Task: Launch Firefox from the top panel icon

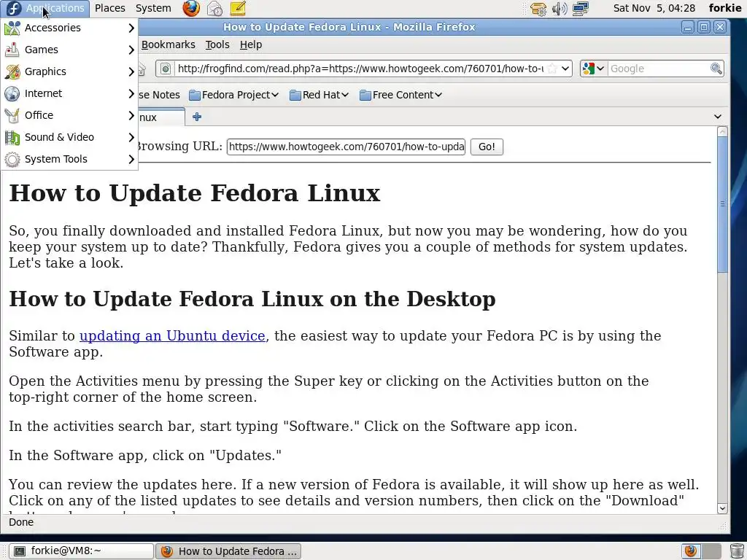Action: (191, 8)
